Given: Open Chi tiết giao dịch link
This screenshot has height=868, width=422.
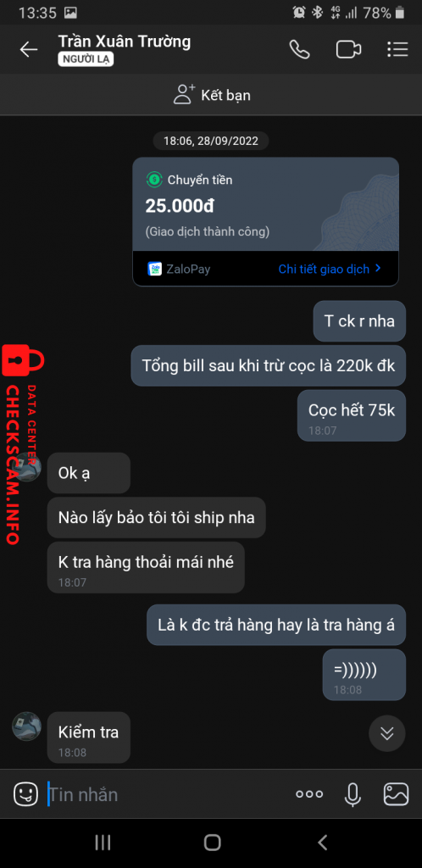Looking at the screenshot, I should [330, 269].
